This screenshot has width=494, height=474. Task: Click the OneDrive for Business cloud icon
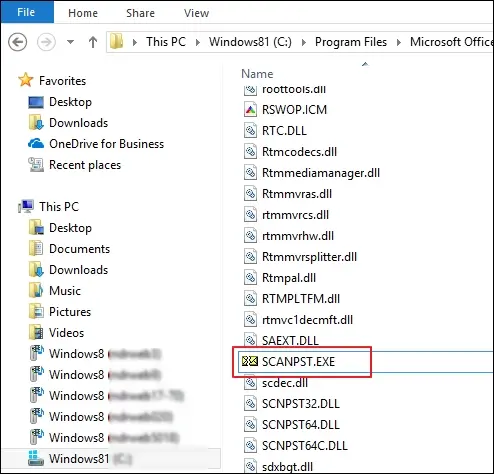36,144
